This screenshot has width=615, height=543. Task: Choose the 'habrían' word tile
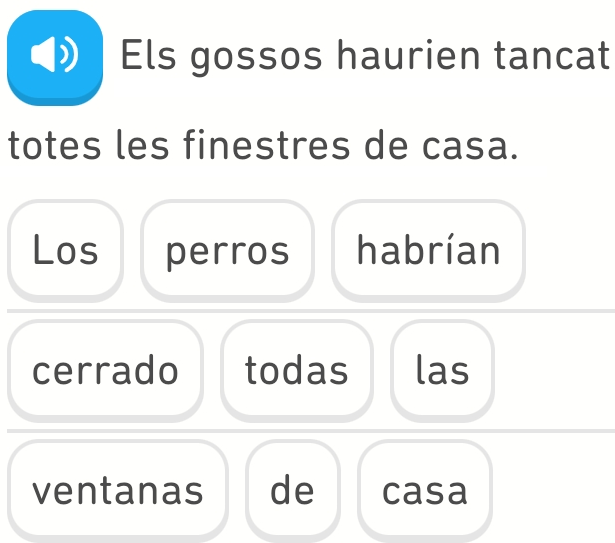(x=428, y=250)
